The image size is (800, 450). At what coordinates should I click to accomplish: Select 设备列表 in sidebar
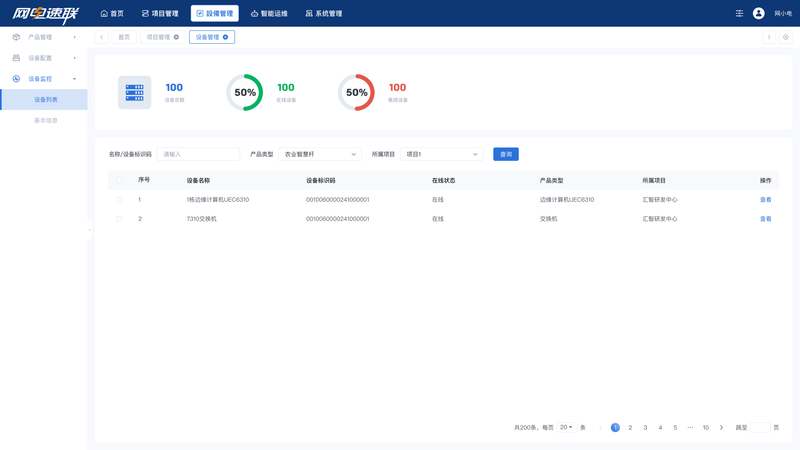(44, 99)
